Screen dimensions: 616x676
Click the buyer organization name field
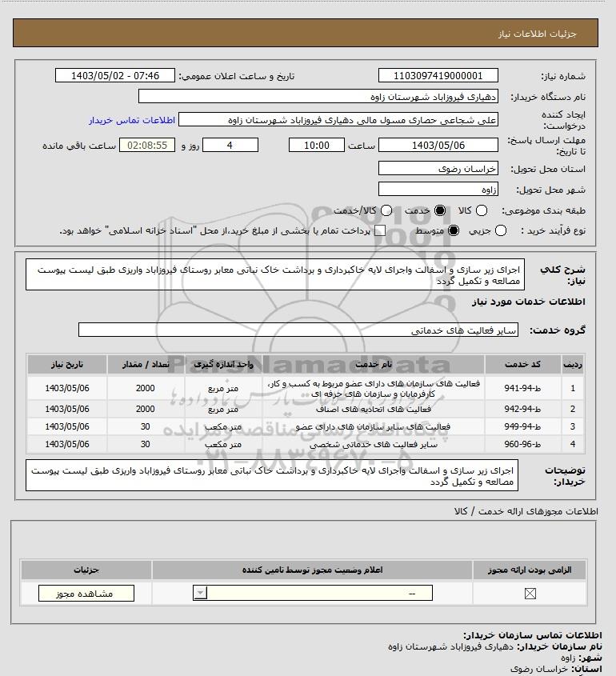(x=318, y=97)
